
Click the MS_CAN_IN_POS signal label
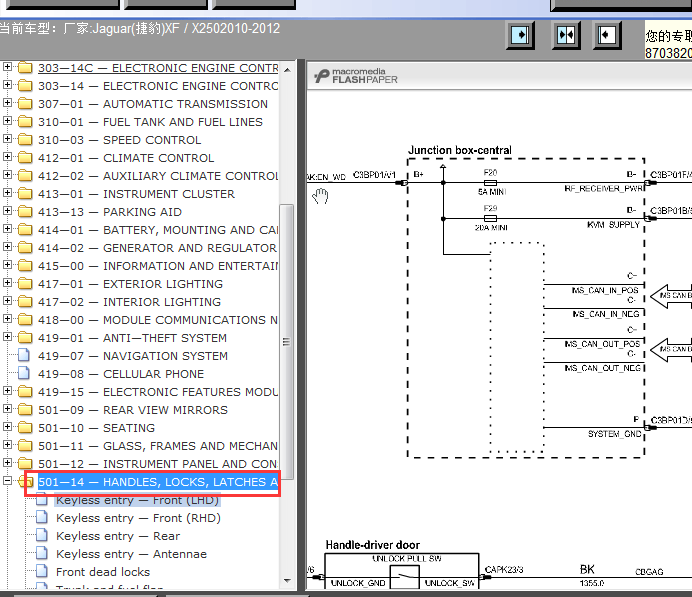(605, 290)
